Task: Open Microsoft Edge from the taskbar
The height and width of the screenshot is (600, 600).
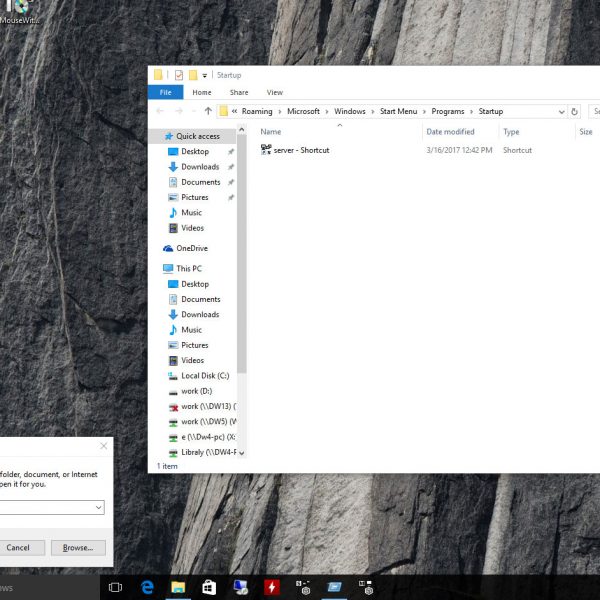Action: (147, 587)
